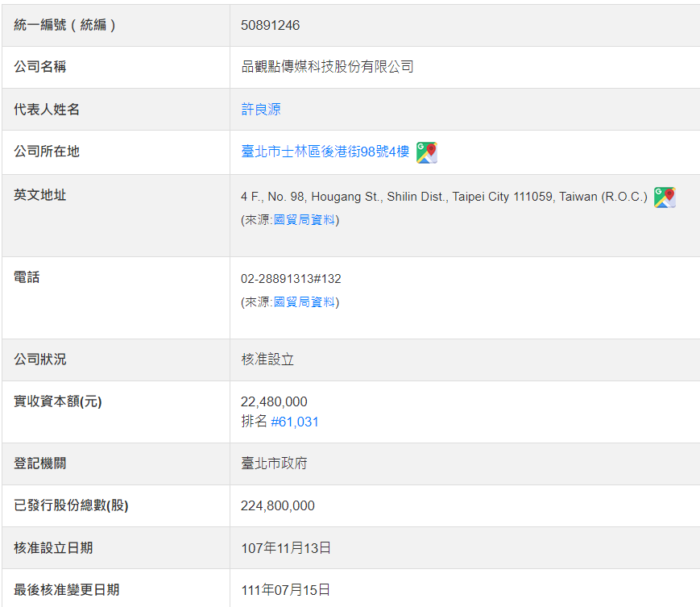This screenshot has height=607, width=700.
Task: Click the 實收資本額(元) row label
Action: click(x=58, y=401)
